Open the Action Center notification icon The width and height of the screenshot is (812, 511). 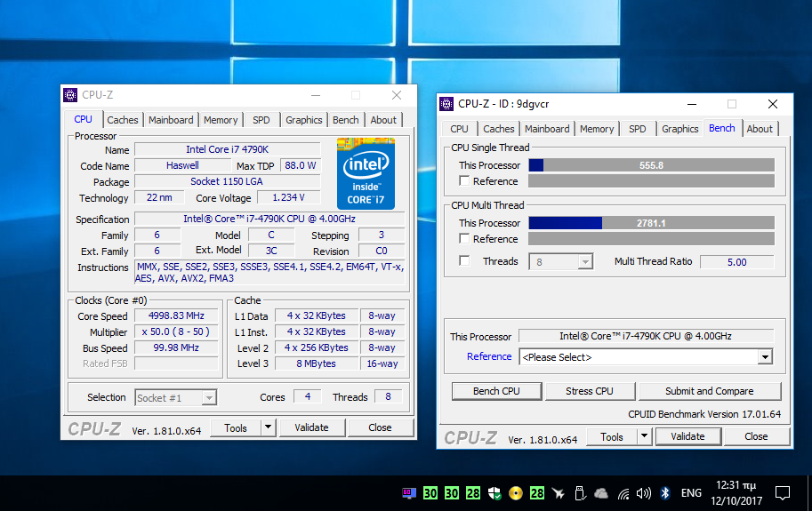[783, 493]
